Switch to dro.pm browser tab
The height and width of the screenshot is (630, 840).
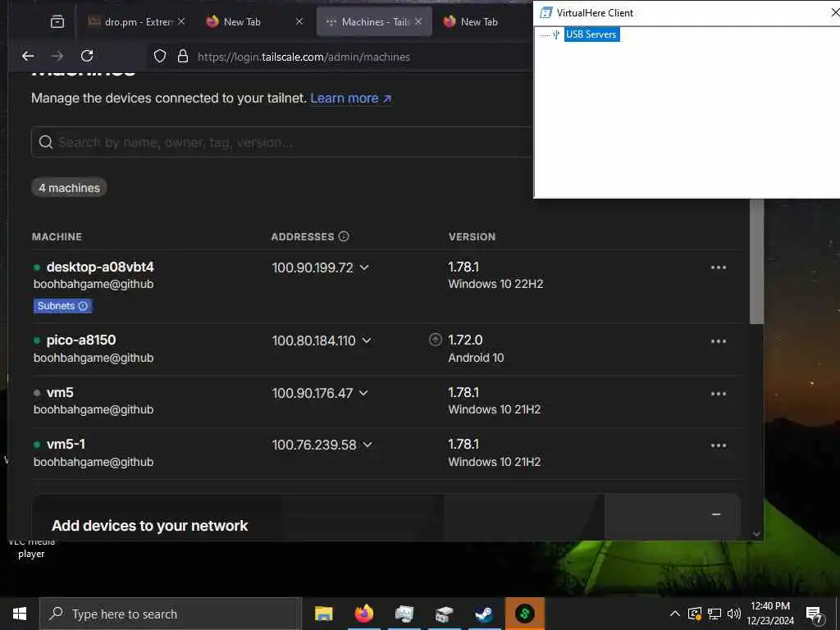(x=138, y=21)
